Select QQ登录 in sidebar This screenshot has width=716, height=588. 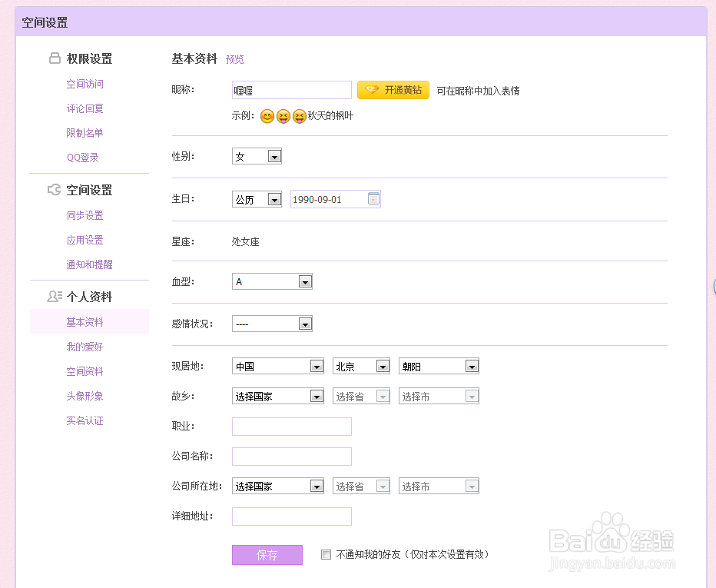tap(83, 158)
